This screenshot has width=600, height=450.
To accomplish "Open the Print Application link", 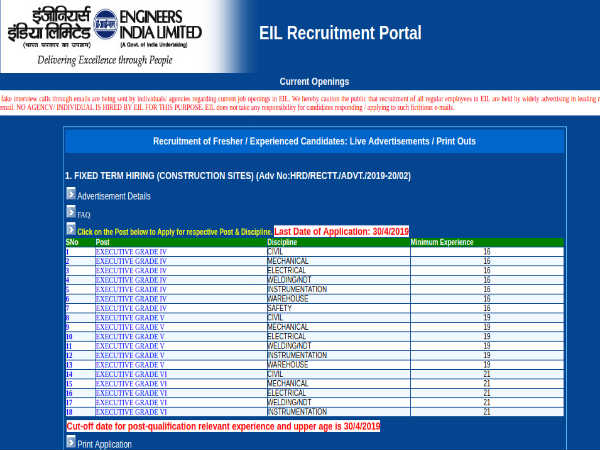I will 104,443.
